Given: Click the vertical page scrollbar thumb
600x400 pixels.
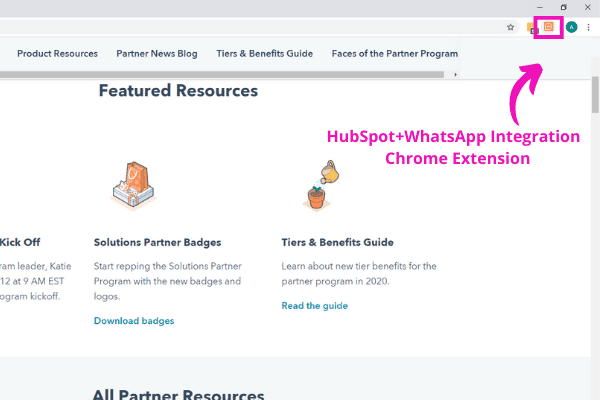Looking at the screenshot, I should point(595,95).
